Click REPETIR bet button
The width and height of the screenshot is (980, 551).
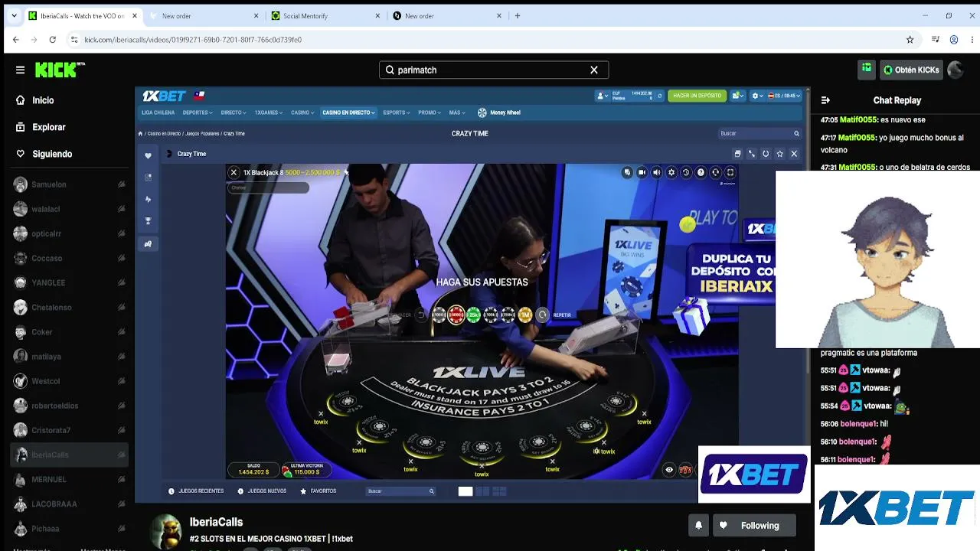562,315
